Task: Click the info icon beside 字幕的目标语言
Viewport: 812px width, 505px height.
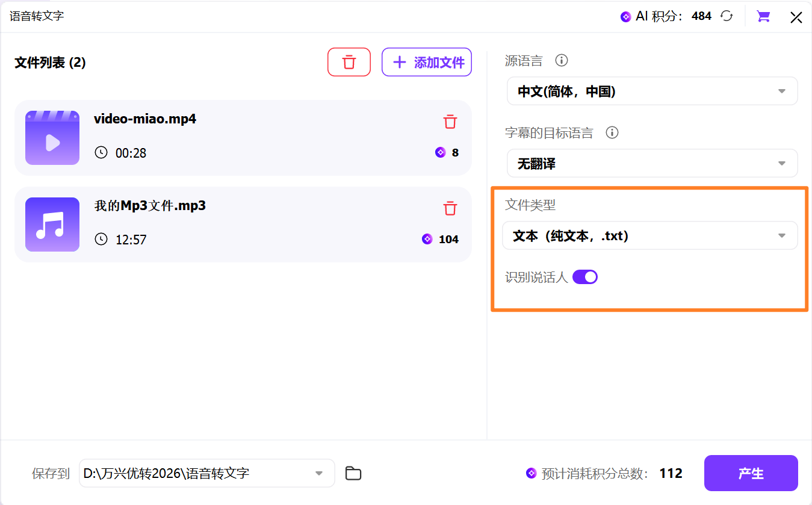Action: 612,132
